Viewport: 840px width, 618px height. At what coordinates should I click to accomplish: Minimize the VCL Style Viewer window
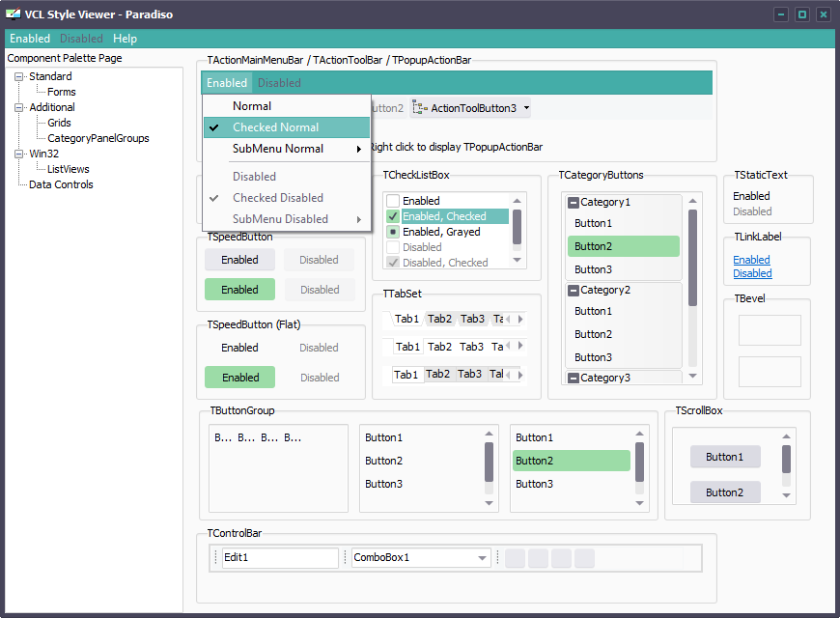[781, 14]
